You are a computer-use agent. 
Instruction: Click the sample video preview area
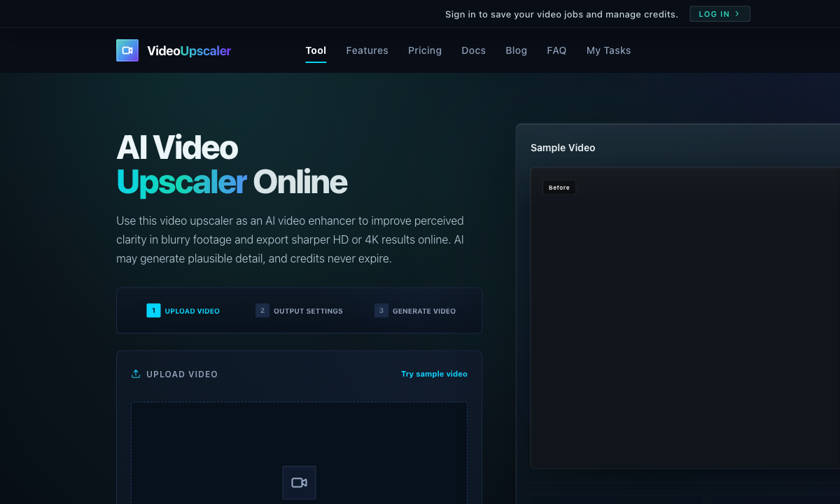(685, 318)
